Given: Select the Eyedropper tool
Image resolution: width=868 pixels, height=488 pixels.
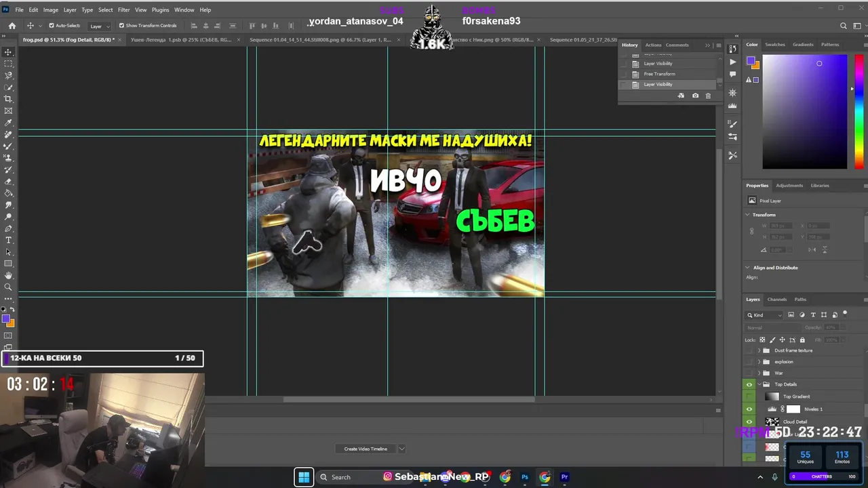Looking at the screenshot, I should pyautogui.click(x=8, y=123).
